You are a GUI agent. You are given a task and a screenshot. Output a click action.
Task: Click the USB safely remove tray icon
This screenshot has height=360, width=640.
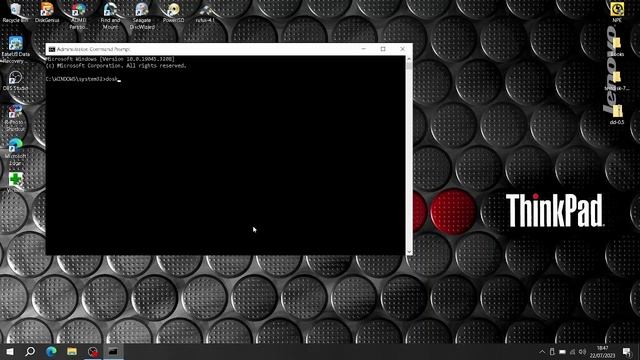[x=552, y=352]
